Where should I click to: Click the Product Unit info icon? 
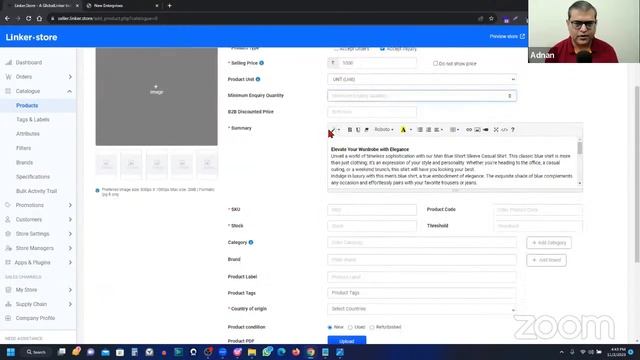(258, 79)
